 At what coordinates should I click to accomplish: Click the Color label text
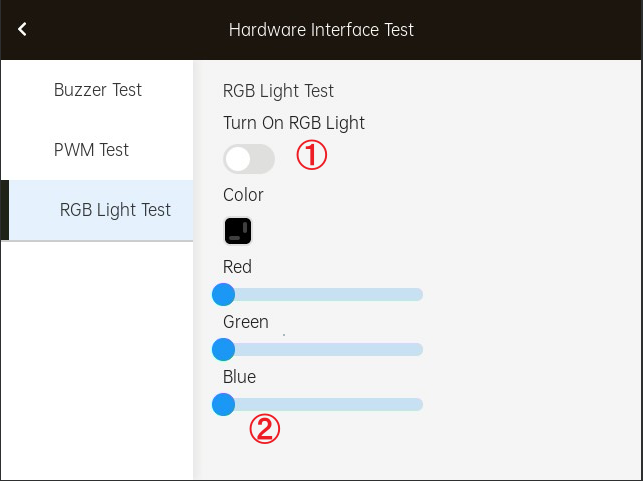243,195
